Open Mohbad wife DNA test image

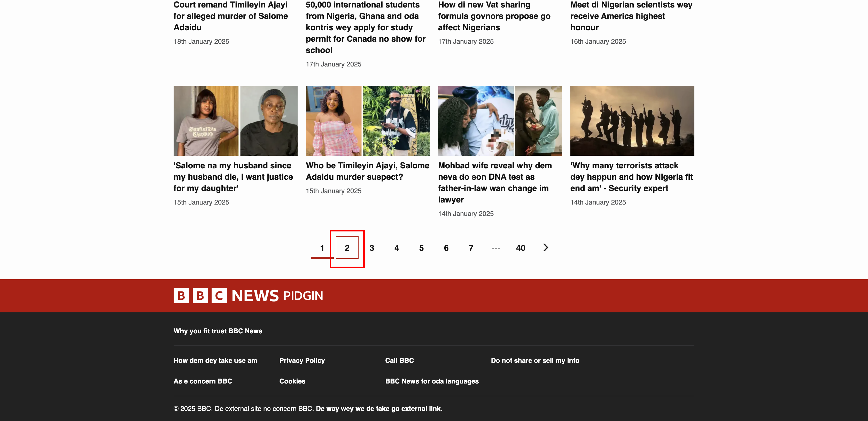pyautogui.click(x=500, y=121)
